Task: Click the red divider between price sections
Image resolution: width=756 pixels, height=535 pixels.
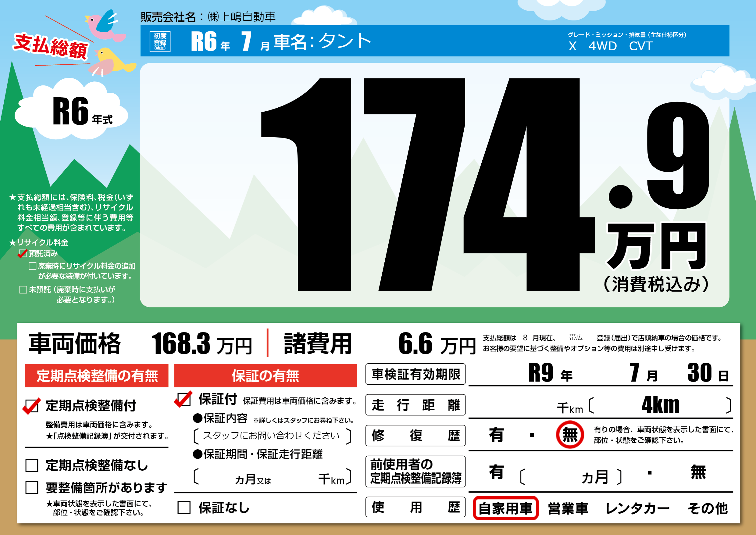Action: [x=267, y=343]
